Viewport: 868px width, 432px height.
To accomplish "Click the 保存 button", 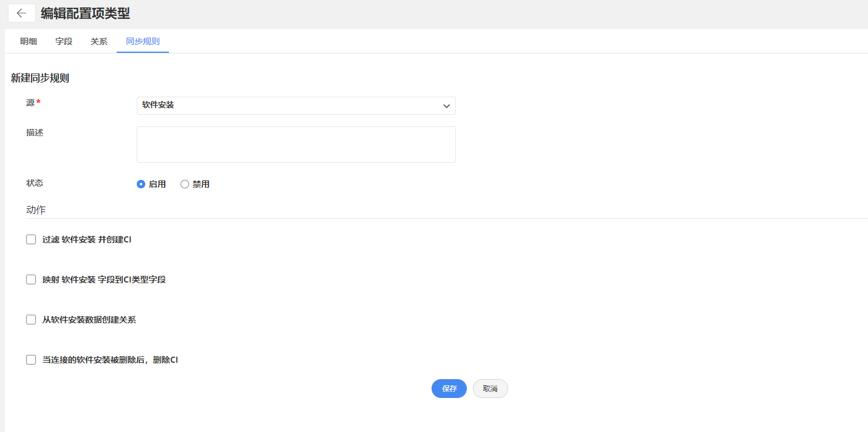I will (449, 389).
